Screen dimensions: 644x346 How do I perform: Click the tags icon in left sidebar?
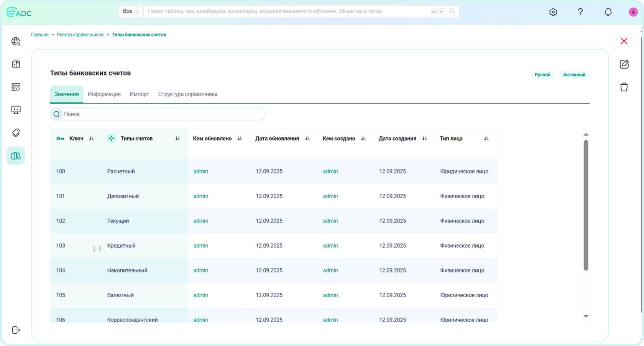click(16, 133)
